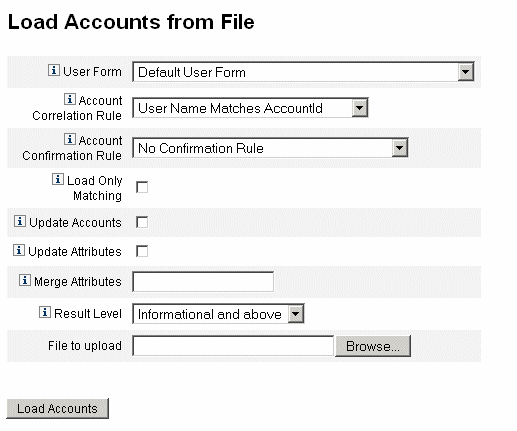Screen dimensions: 517x431
Task: Show help for Load Only Matching
Action: (58, 179)
